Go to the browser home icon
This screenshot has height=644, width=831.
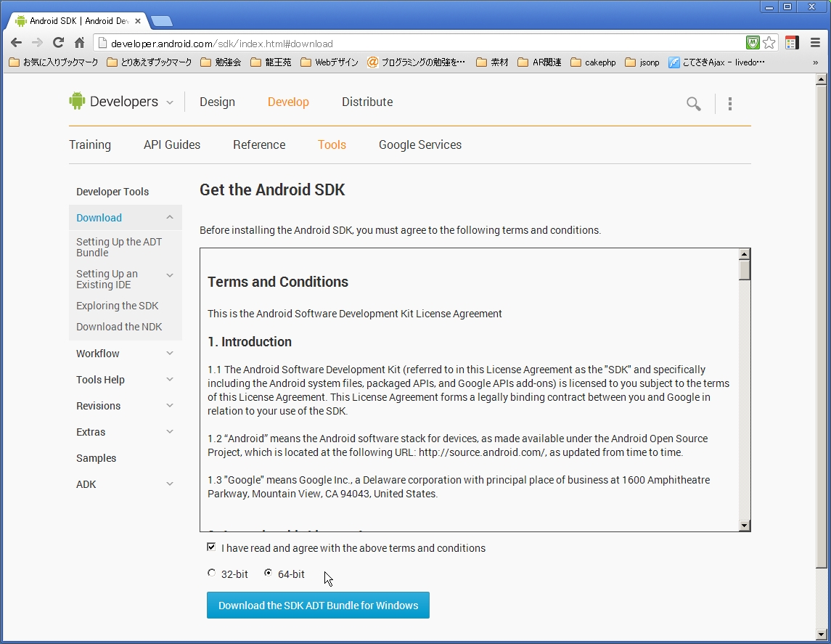point(80,43)
